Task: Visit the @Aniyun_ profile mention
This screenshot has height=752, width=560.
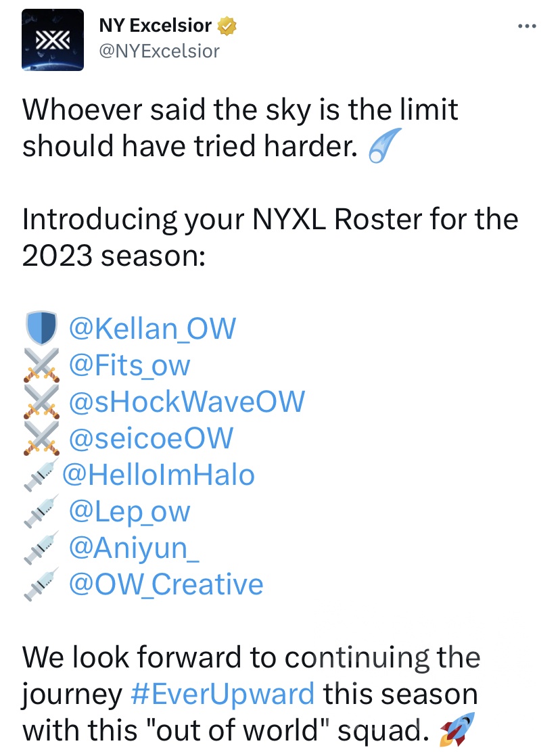Action: click(x=134, y=548)
